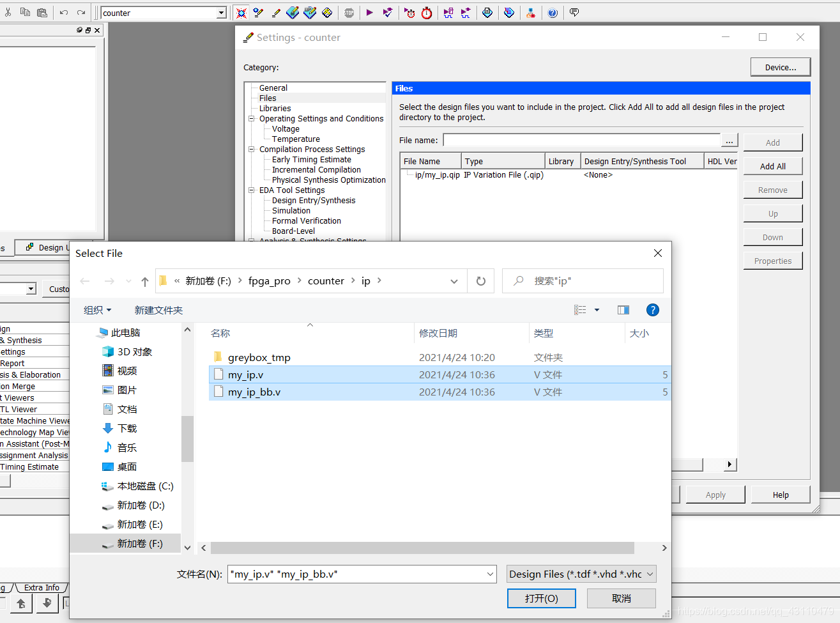
Task: Click the 打开(O) button to open files
Action: point(541,598)
